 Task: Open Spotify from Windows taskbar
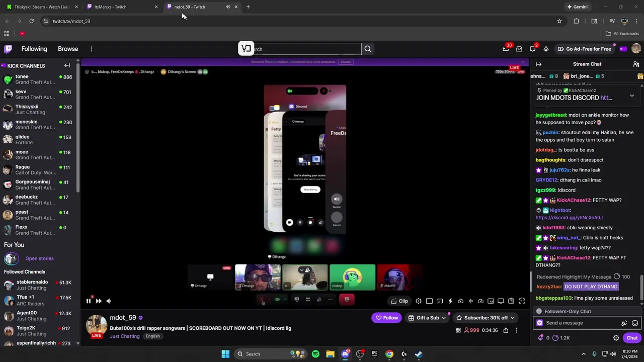click(x=315, y=354)
